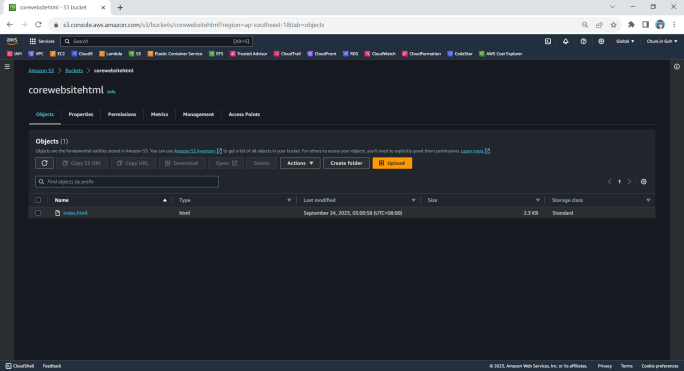Image resolution: width=684 pixels, height=371 pixels.
Task: Switch to the Management tab
Action: click(198, 114)
